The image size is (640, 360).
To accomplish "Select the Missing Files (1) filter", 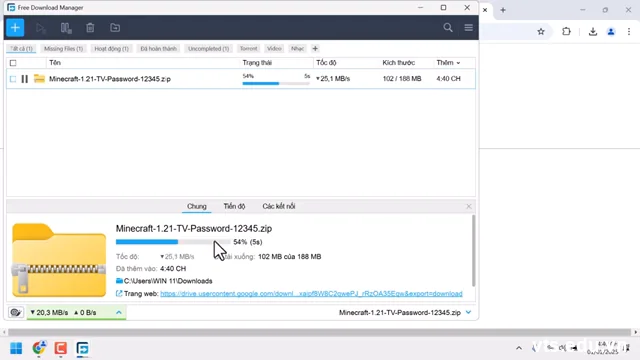I will (63, 49).
